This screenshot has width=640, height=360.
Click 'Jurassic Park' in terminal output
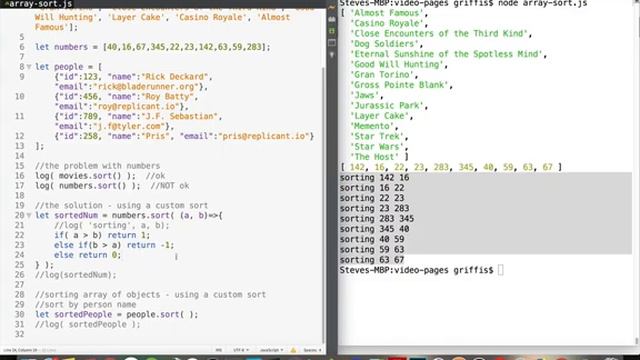click(387, 106)
